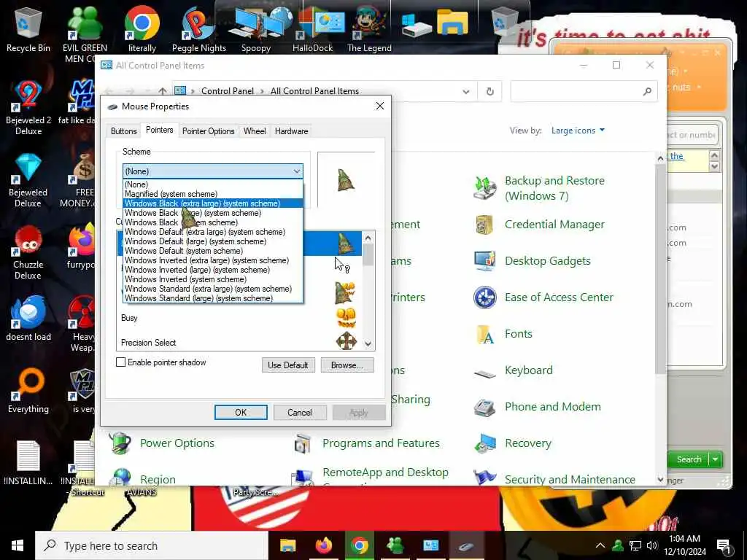Select the Busy pointer row
Image resolution: width=747 pixels, height=560 pixels.
[239, 318]
